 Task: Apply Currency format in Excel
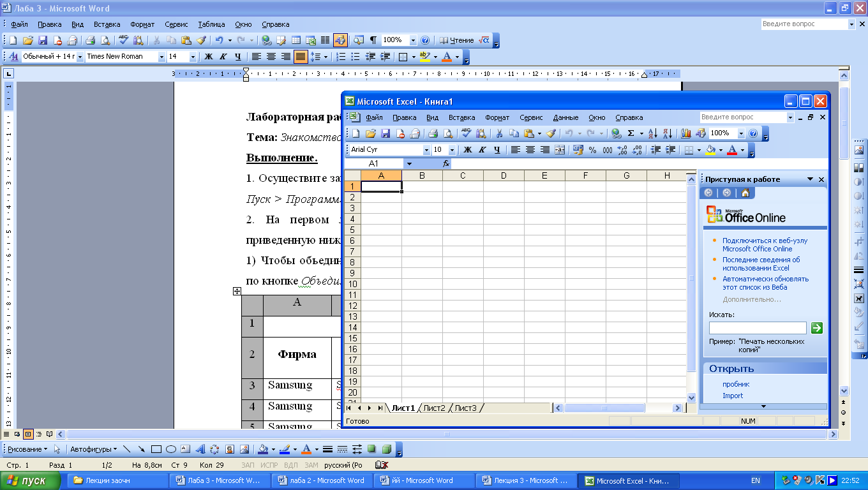(578, 150)
